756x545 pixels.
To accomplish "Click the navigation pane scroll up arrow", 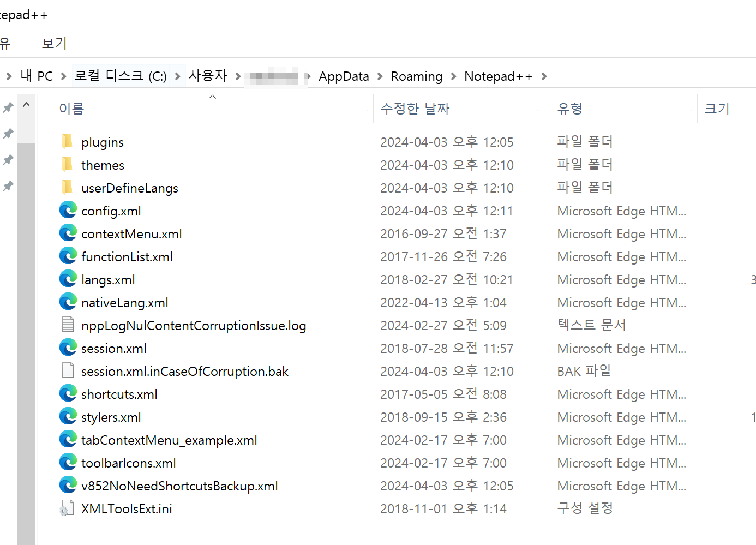I will tap(26, 104).
